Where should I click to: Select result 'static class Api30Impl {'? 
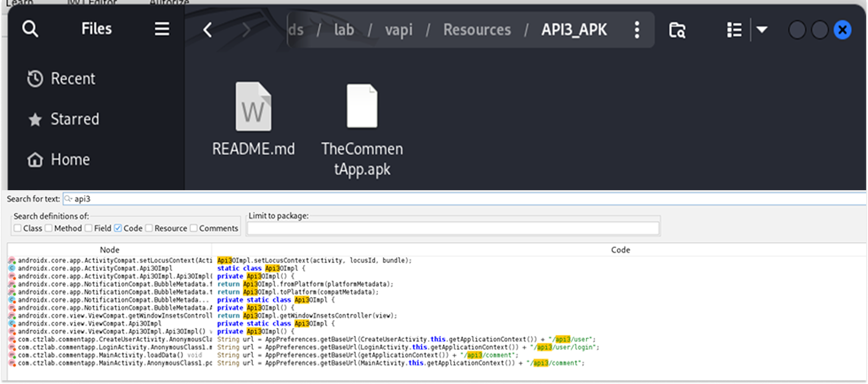tap(261, 268)
